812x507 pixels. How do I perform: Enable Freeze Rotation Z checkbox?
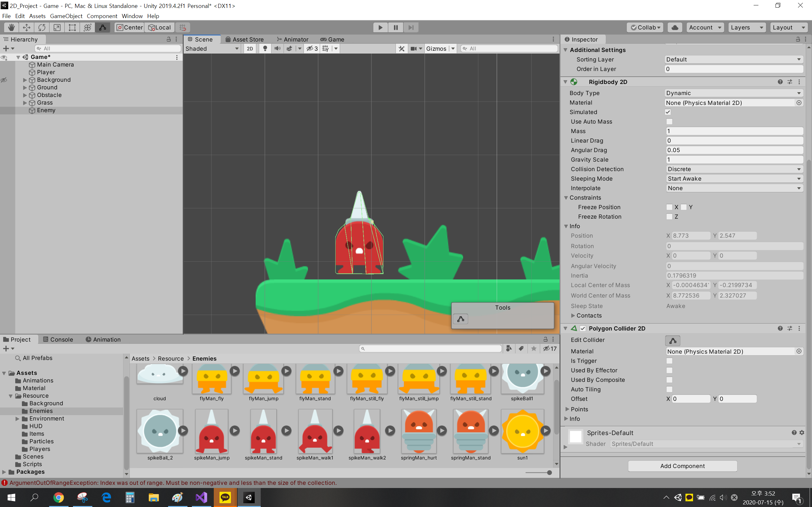669,217
